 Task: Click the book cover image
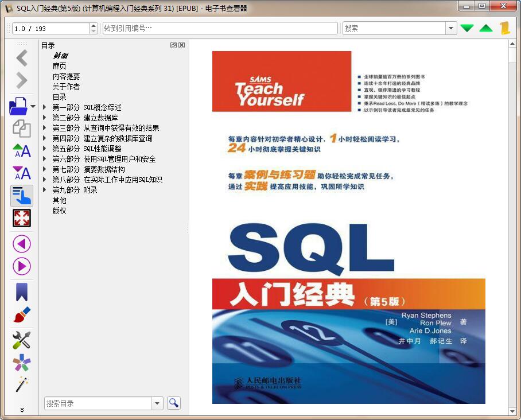[348, 227]
